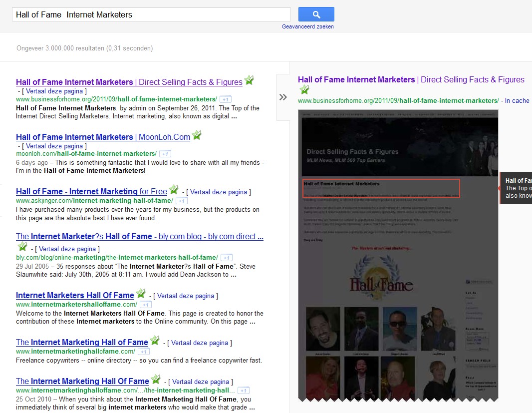The width and height of the screenshot is (532, 413).
Task: Click +1 next to askjinger.com URL
Action: (x=182, y=201)
